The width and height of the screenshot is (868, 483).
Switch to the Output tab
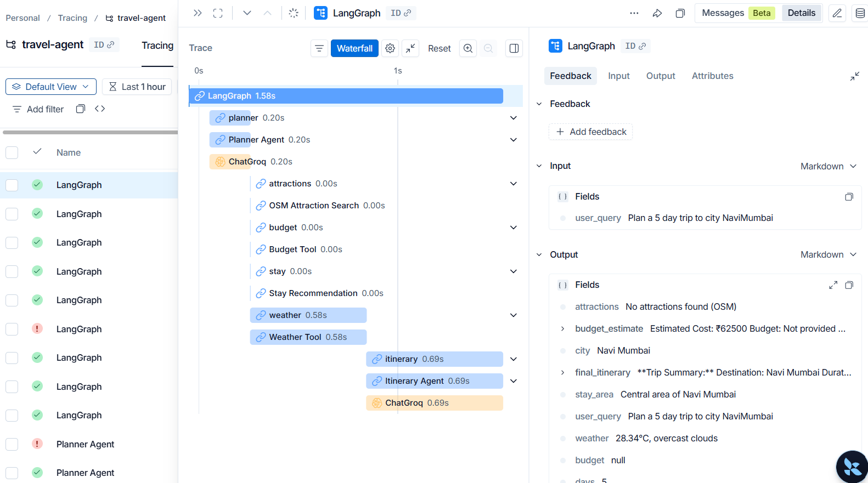(x=661, y=76)
